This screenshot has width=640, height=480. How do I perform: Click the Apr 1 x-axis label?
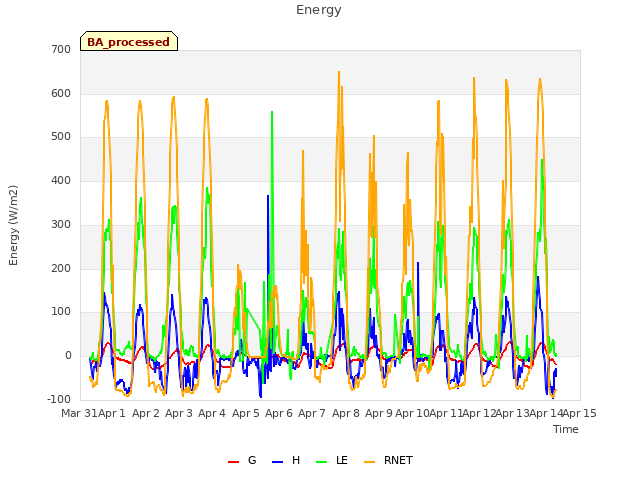[x=112, y=413]
